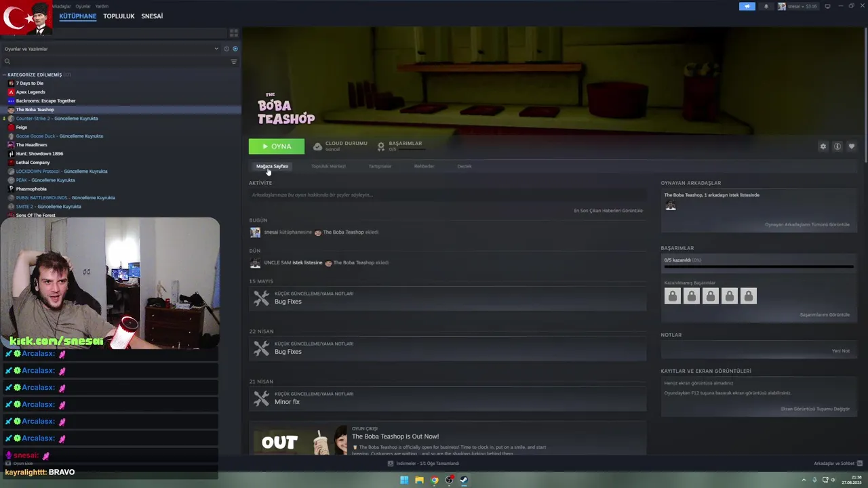Image resolution: width=868 pixels, height=488 pixels.
Task: Open the 22 Nisan Bug Fixes patch note
Action: [448, 348]
